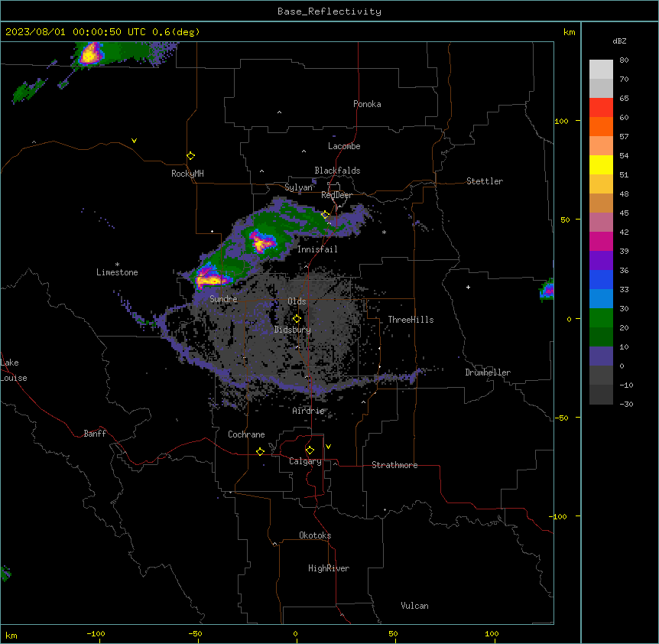Click the RockyMH label

pos(187,174)
